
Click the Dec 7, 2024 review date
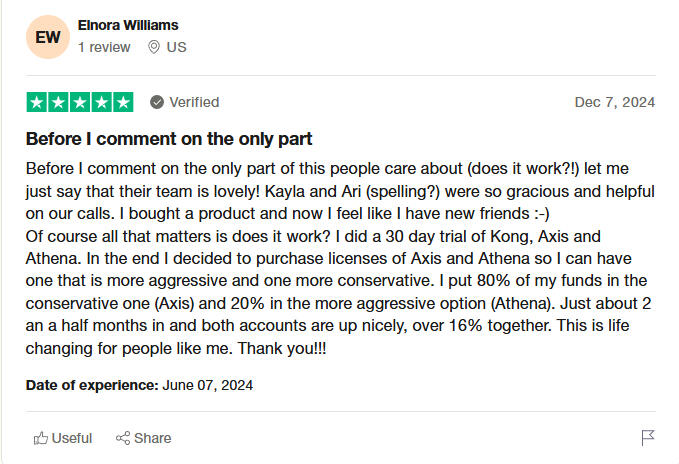click(x=615, y=102)
